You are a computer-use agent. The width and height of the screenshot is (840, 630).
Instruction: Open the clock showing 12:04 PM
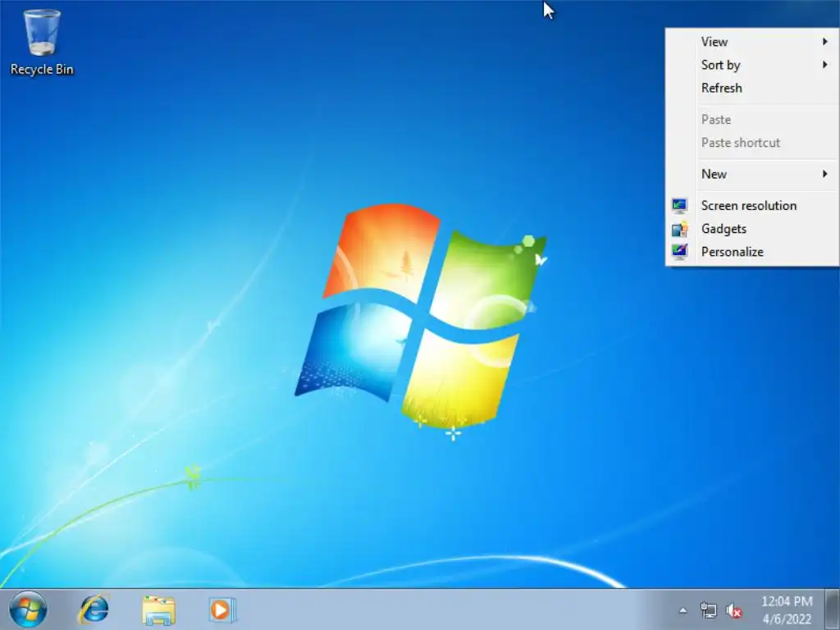(787, 610)
